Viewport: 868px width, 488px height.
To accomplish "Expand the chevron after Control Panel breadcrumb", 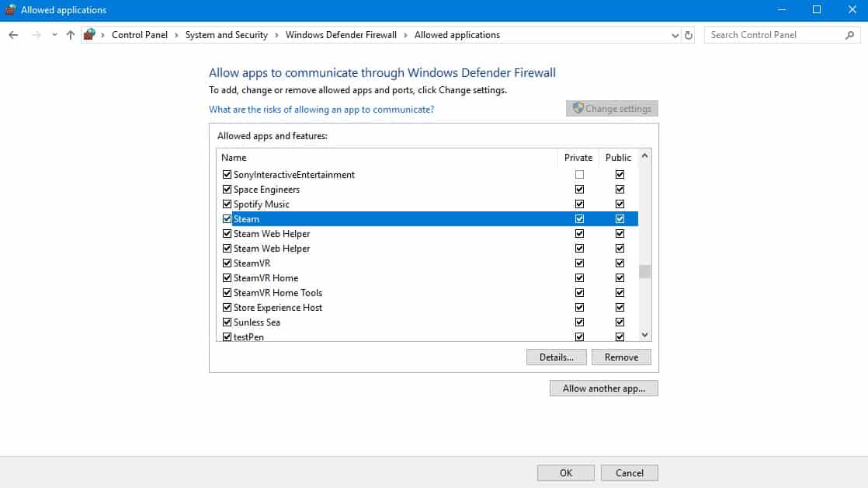I will [176, 35].
